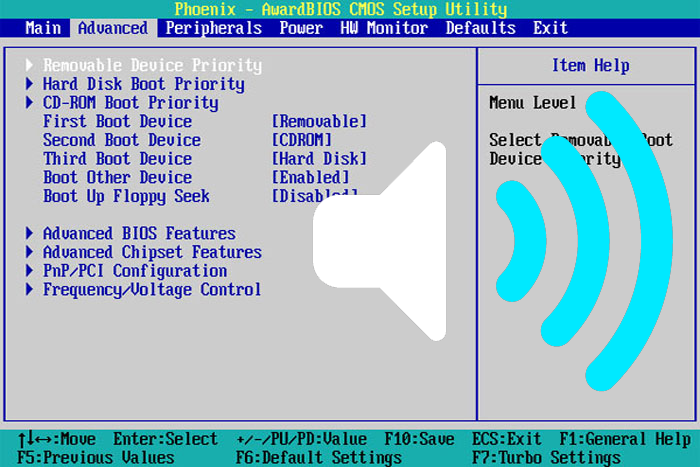This screenshot has width=700, height=467.
Task: Click the F6:Default Settings hint
Action: (319, 458)
